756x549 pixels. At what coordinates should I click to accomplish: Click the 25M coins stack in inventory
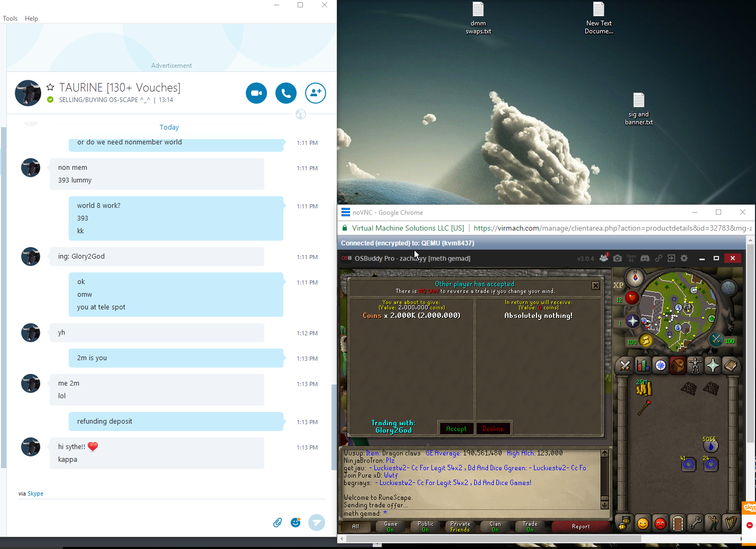point(643,388)
